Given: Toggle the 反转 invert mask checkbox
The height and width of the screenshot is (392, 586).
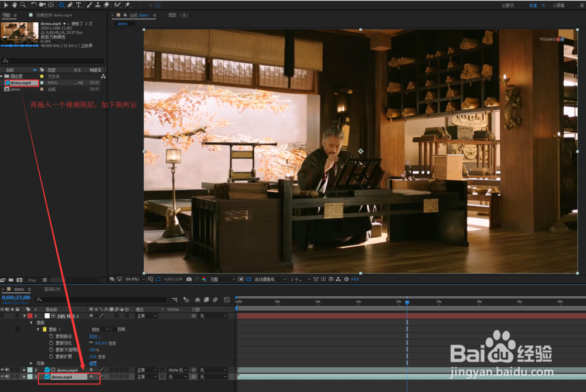Looking at the screenshot, I should click(x=115, y=329).
